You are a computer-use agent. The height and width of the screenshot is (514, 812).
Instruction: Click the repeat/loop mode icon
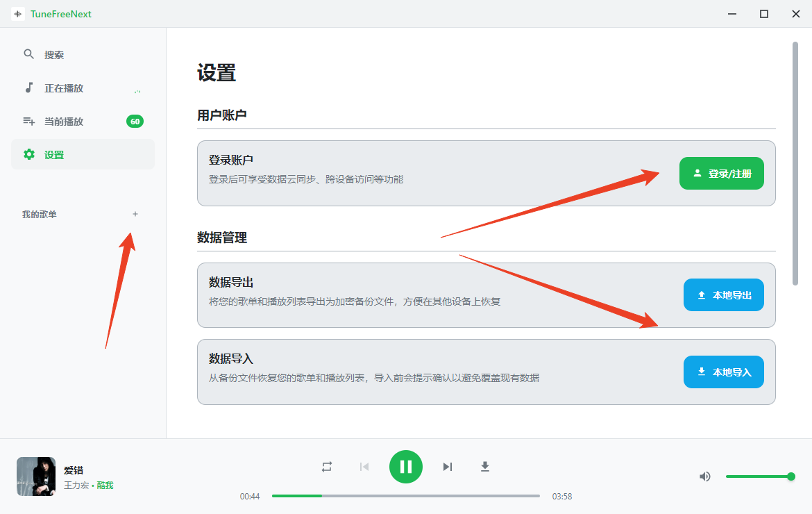(327, 467)
